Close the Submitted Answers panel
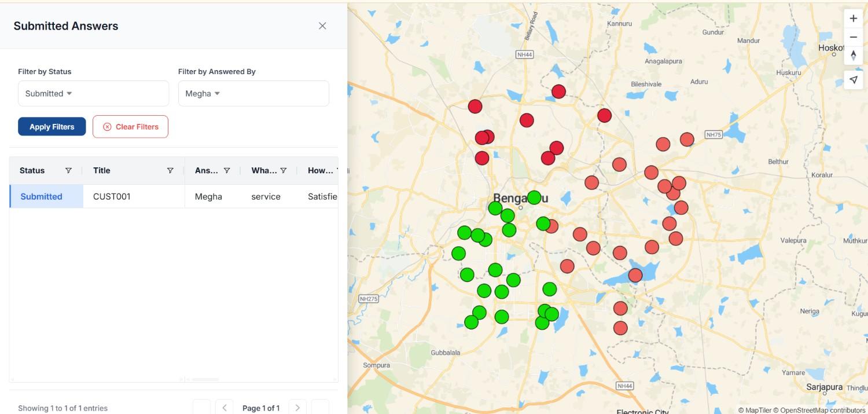 click(322, 25)
